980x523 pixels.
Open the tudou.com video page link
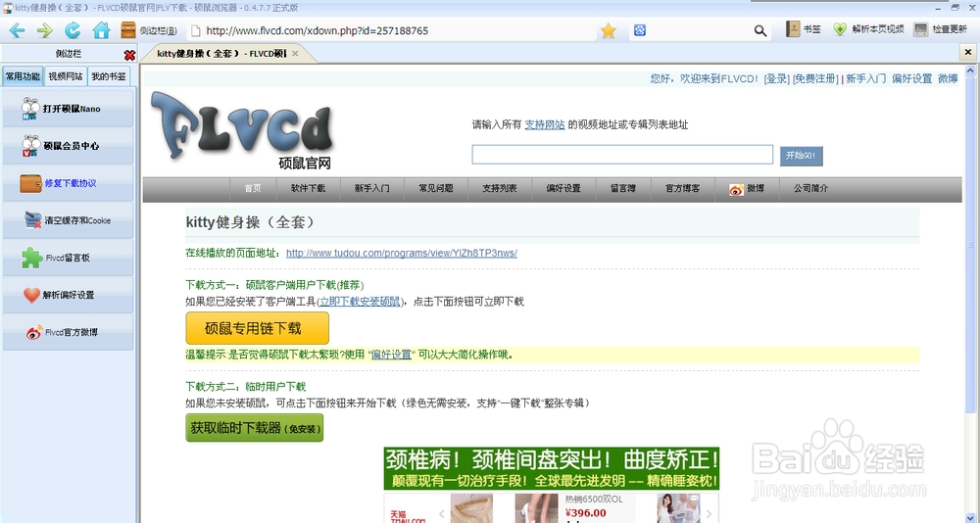[x=401, y=253]
